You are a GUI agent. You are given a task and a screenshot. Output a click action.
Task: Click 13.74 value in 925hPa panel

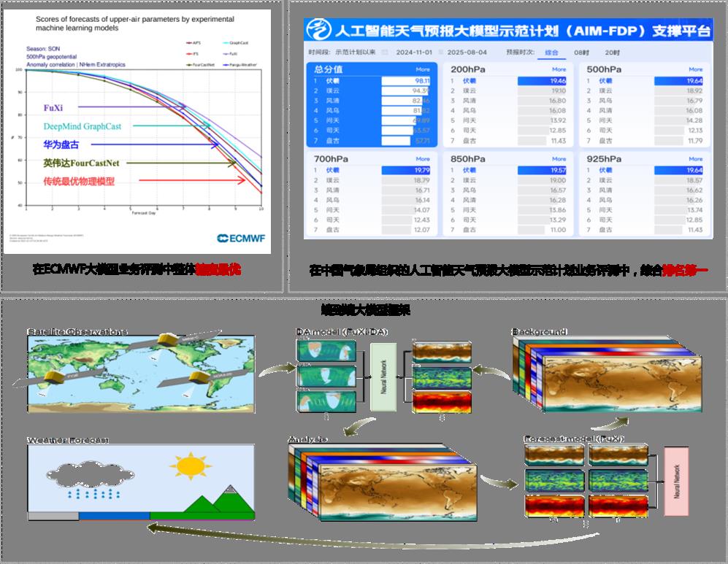click(x=694, y=209)
